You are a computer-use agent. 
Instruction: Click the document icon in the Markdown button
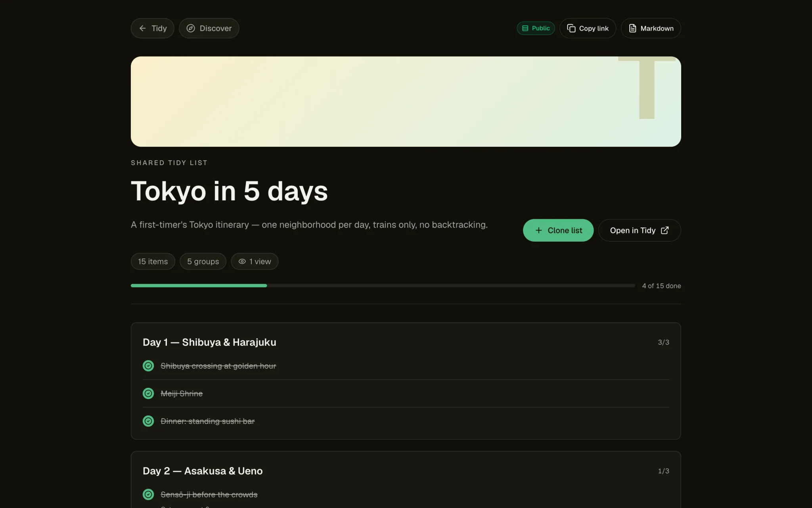click(633, 28)
